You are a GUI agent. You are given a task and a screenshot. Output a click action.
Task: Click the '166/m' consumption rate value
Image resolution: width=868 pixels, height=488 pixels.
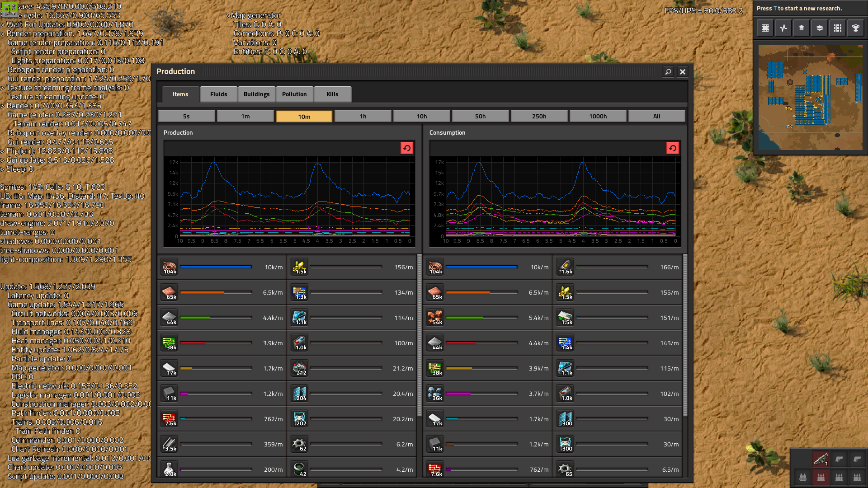(x=669, y=267)
